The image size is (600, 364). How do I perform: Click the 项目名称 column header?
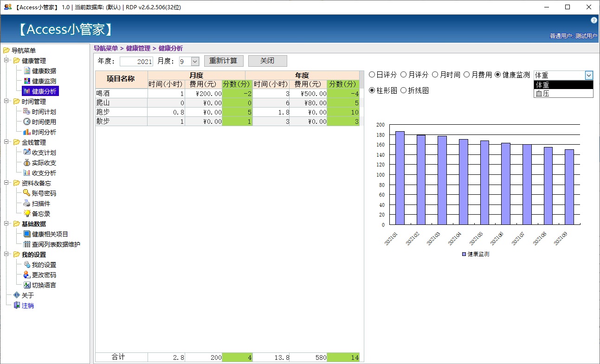point(121,79)
